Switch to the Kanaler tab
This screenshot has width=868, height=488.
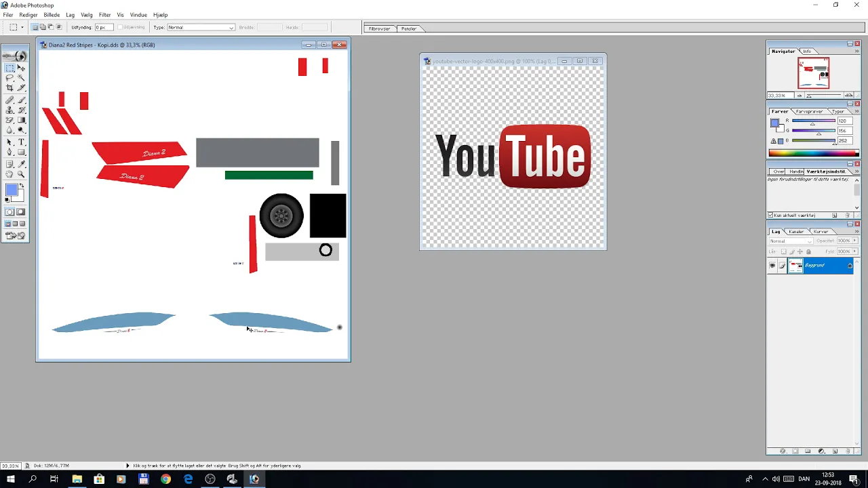(x=796, y=231)
